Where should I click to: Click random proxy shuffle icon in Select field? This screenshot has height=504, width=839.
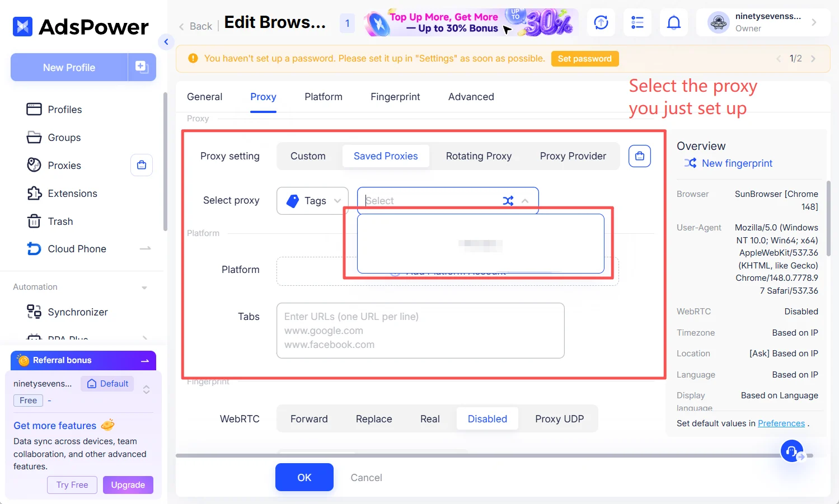point(508,200)
